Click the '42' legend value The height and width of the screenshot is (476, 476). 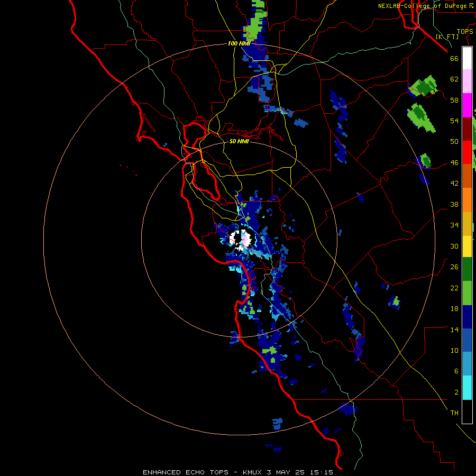click(x=454, y=184)
